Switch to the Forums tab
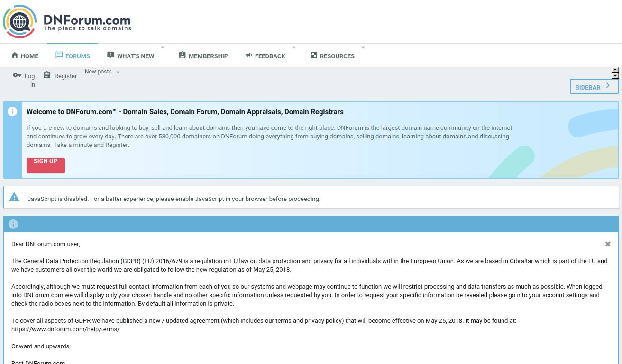This screenshot has width=622, height=364. 73,56
